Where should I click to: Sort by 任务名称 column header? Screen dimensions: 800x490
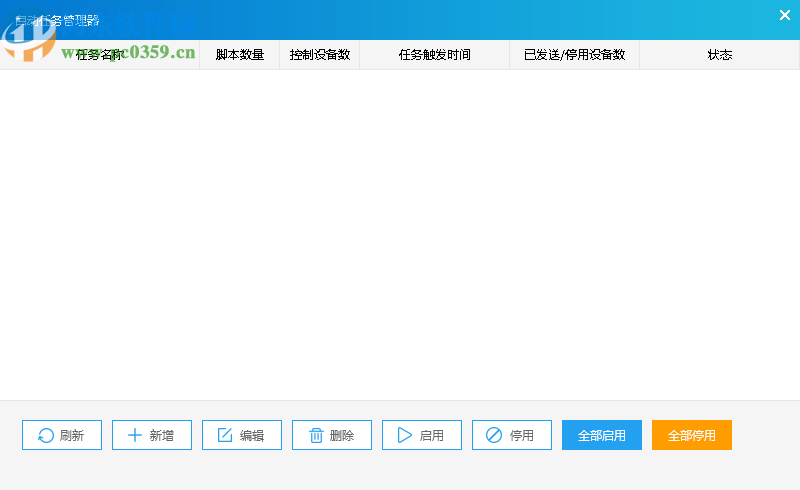tap(99, 55)
